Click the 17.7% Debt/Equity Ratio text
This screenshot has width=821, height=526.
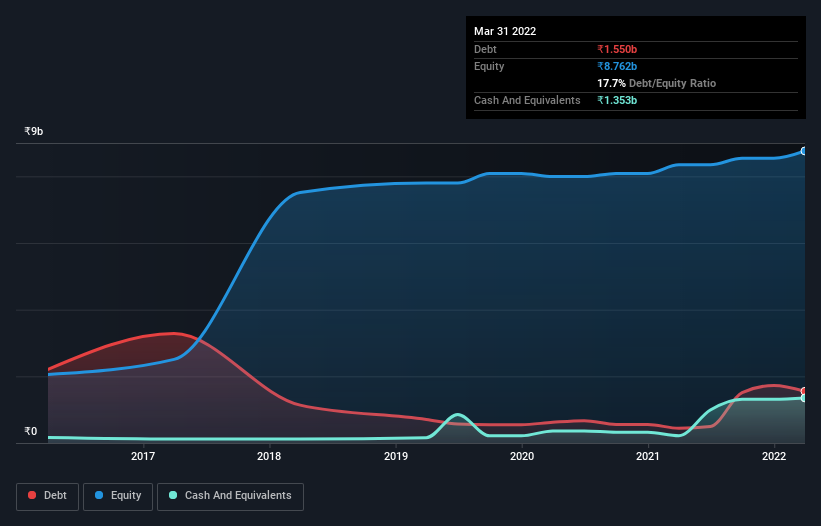point(657,83)
